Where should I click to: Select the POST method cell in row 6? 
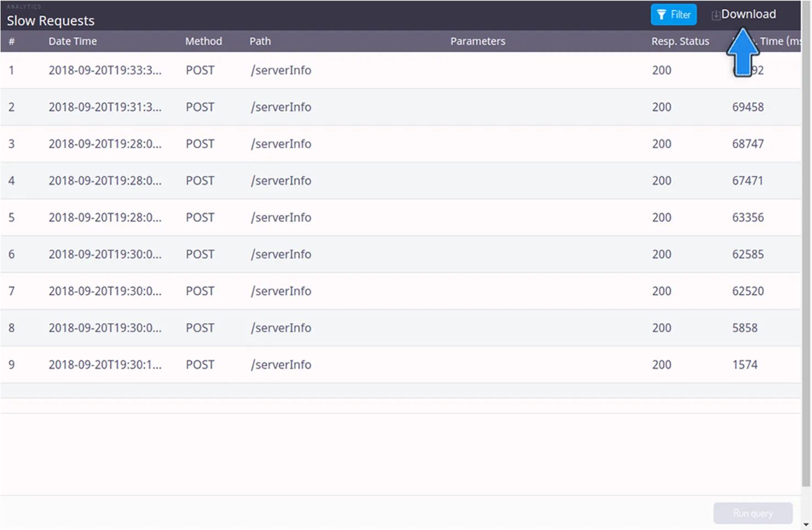tap(200, 254)
